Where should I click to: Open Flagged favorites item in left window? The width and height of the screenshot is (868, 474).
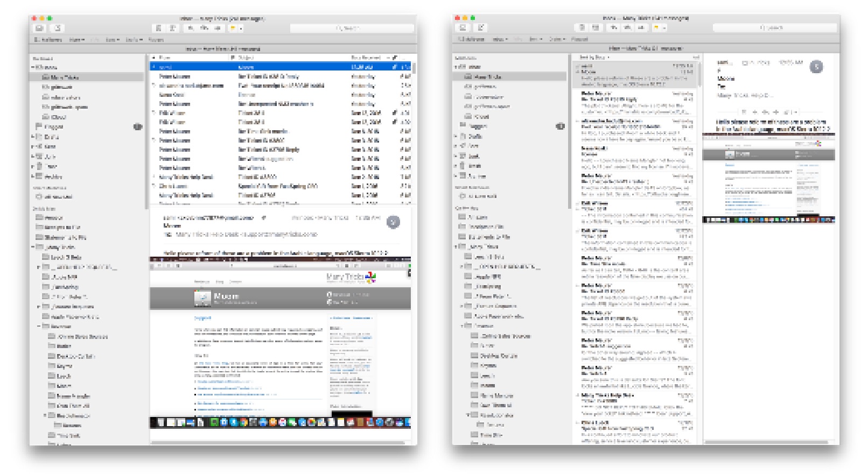(x=156, y=40)
